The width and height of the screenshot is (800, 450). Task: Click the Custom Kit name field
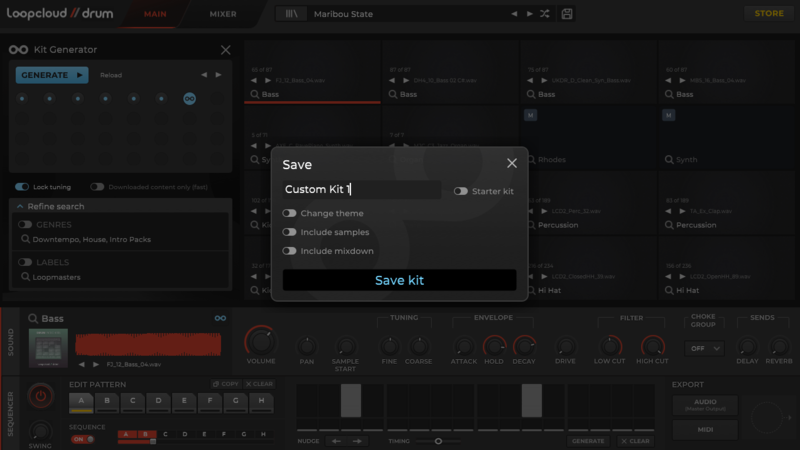point(361,190)
